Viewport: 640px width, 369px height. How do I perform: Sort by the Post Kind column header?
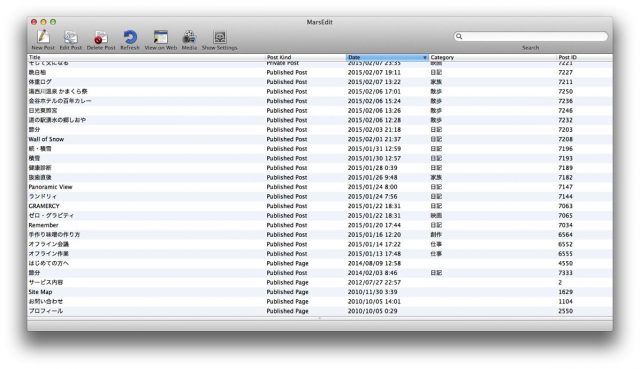point(305,58)
